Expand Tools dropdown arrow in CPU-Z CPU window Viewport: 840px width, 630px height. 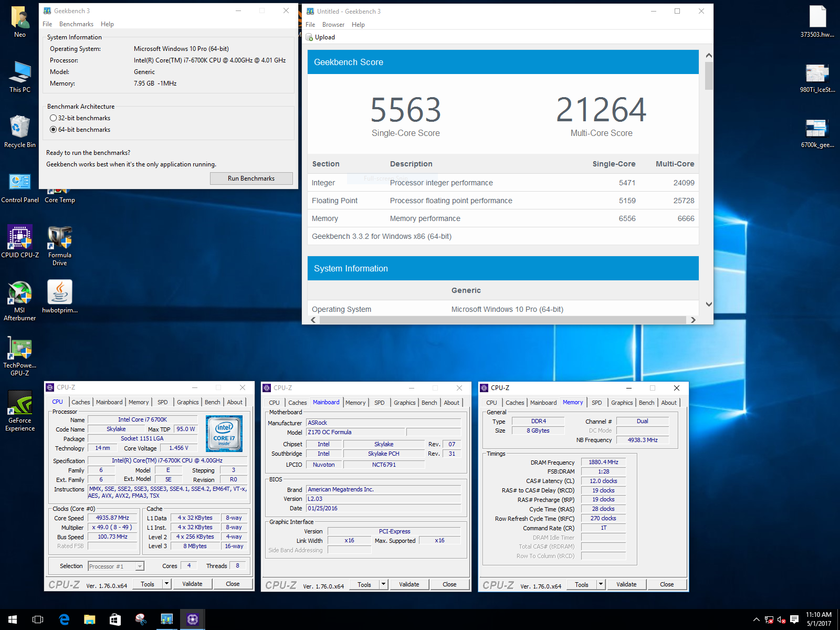tap(167, 584)
